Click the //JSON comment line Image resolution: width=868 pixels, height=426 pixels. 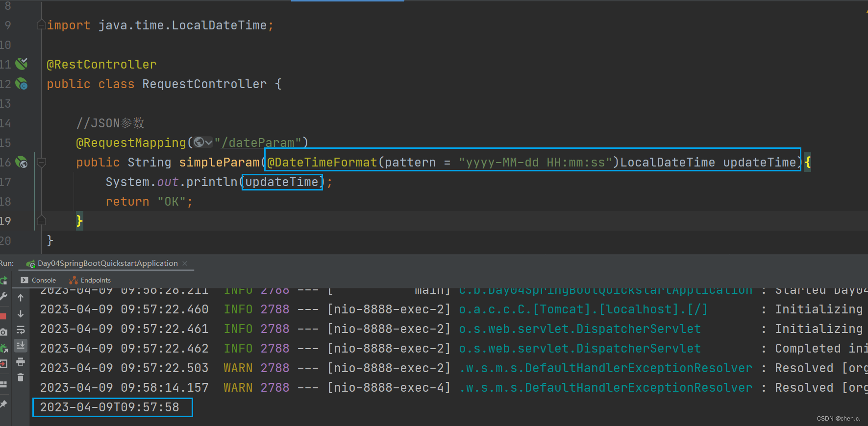(x=110, y=123)
